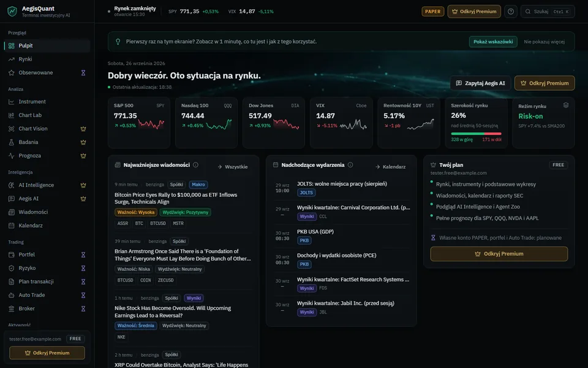Open Pulpit in the sidebar
The image size is (588, 368).
click(x=47, y=46)
